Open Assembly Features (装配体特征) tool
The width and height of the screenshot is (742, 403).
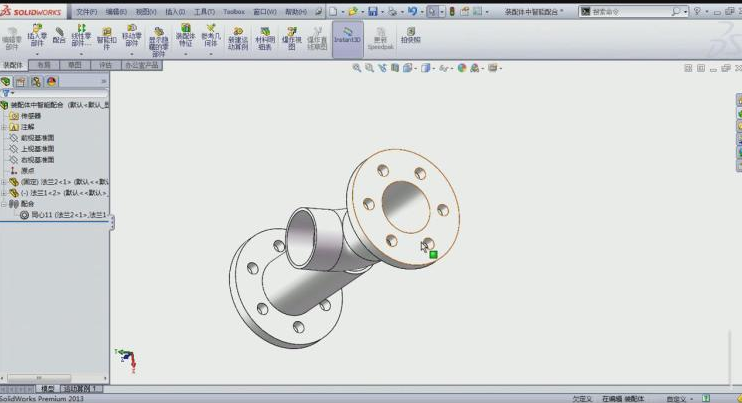tap(185, 36)
